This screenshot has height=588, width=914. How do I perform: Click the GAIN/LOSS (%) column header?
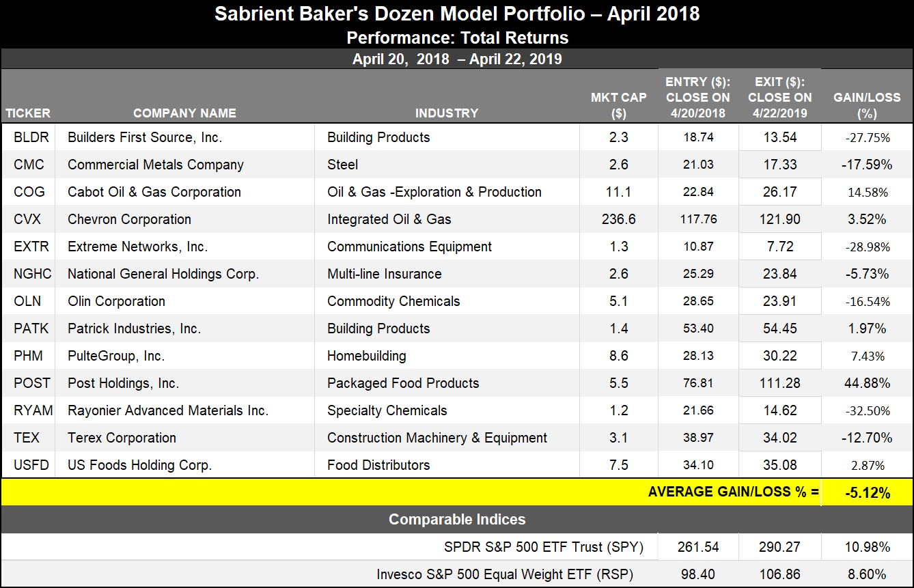click(868, 105)
